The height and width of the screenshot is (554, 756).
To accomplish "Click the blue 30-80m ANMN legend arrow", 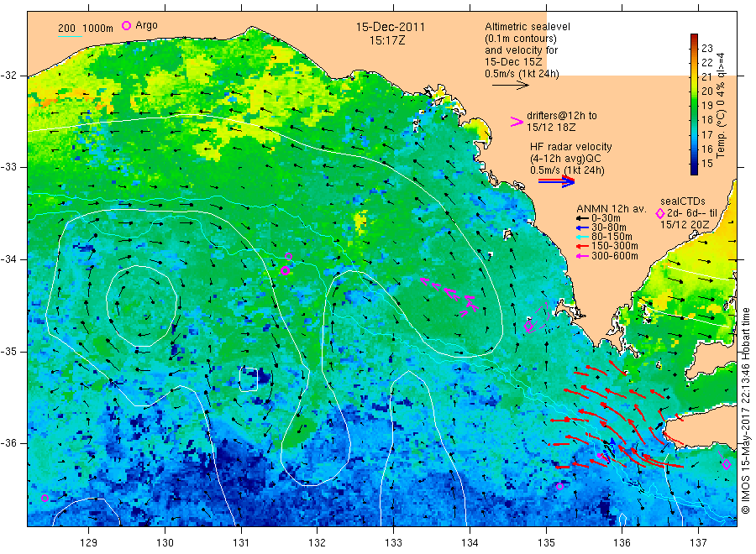I will tap(583, 227).
